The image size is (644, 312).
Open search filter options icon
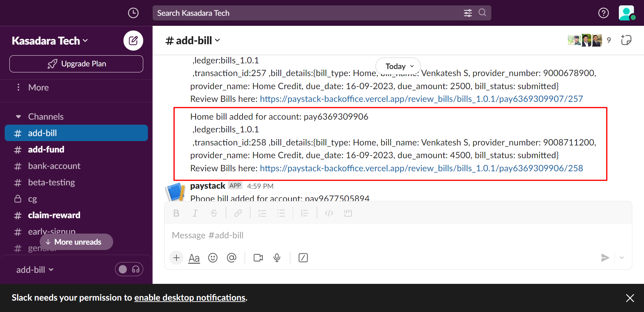coord(468,13)
